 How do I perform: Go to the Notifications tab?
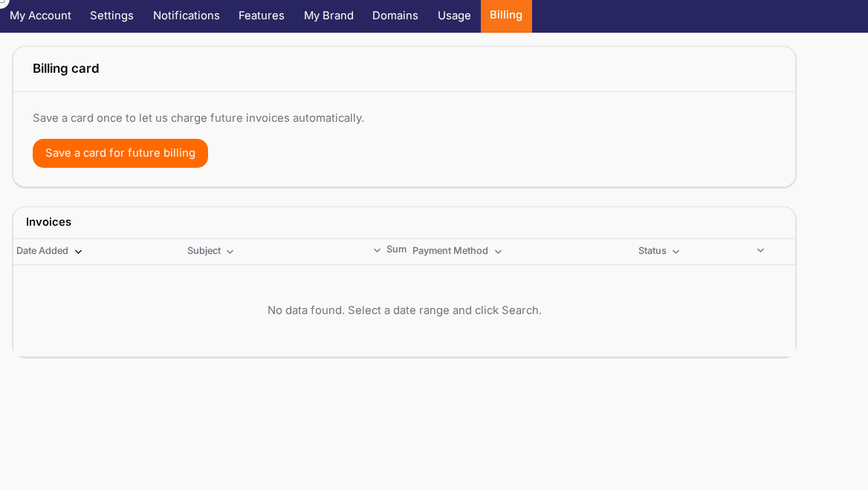point(186,16)
